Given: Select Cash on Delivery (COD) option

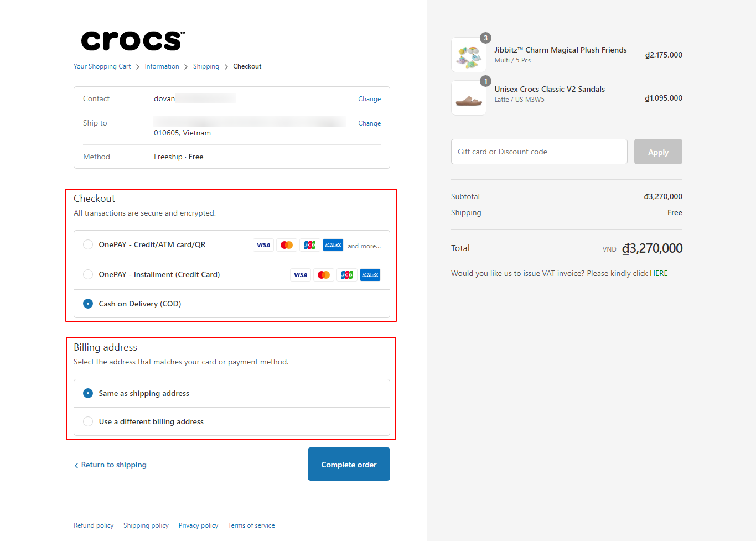Looking at the screenshot, I should point(88,304).
